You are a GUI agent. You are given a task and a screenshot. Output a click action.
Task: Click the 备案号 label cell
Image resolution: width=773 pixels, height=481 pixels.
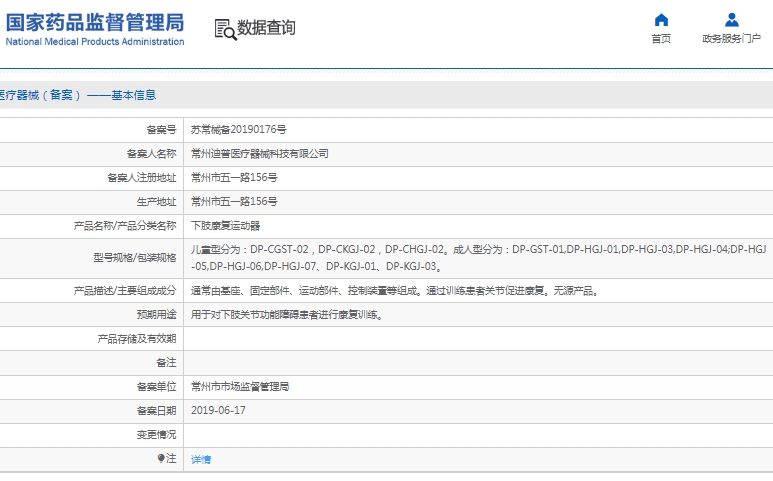click(161, 130)
